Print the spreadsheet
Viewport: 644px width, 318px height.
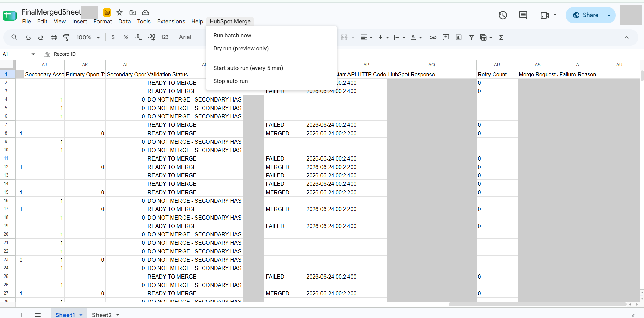click(x=54, y=37)
